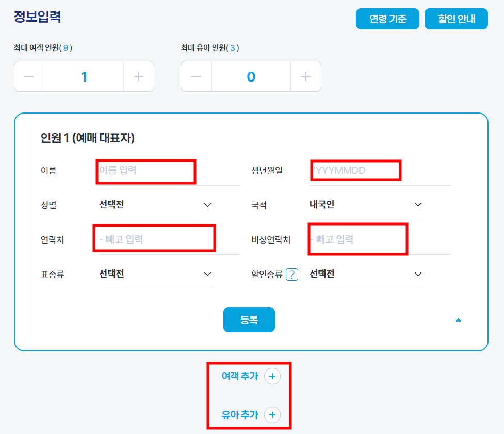Open 할인종류 help question mark icon
Screen dimensions: 504x434
tap(292, 274)
